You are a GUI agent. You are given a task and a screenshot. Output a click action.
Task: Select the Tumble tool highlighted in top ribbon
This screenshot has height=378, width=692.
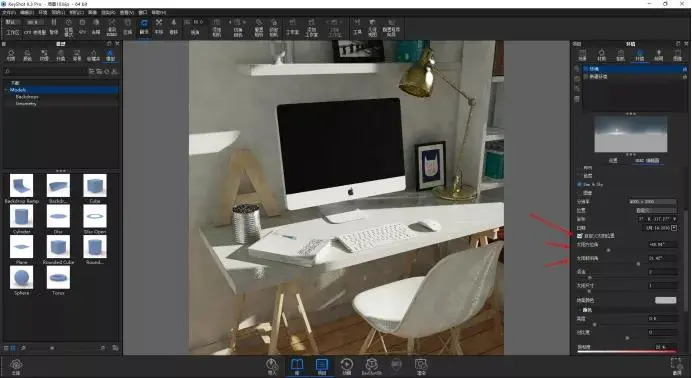(x=144, y=26)
